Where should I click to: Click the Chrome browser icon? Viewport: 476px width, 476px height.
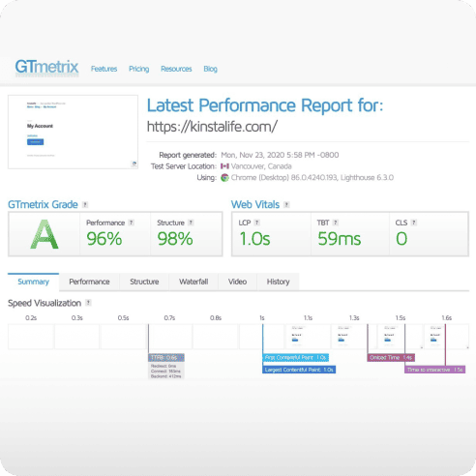(x=224, y=177)
